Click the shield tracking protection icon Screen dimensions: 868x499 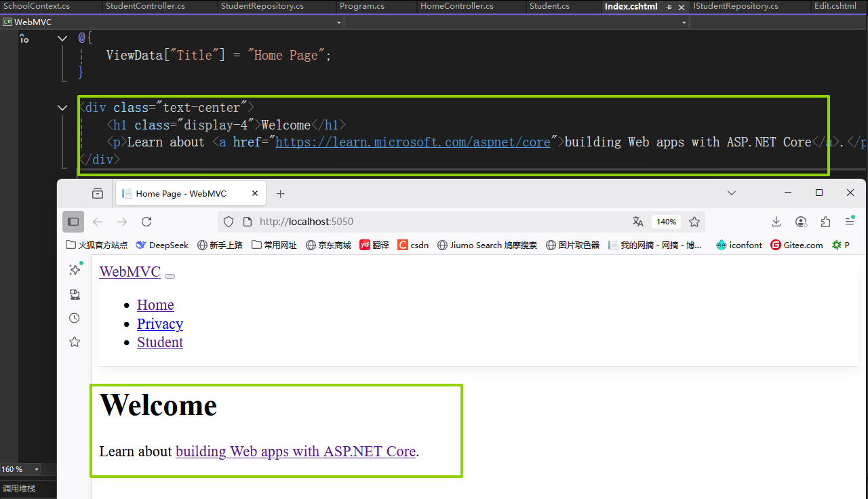(x=229, y=222)
